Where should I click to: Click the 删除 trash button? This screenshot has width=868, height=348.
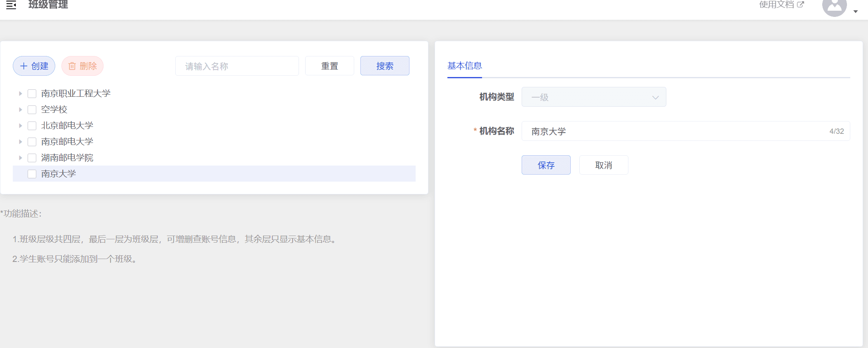tap(82, 66)
